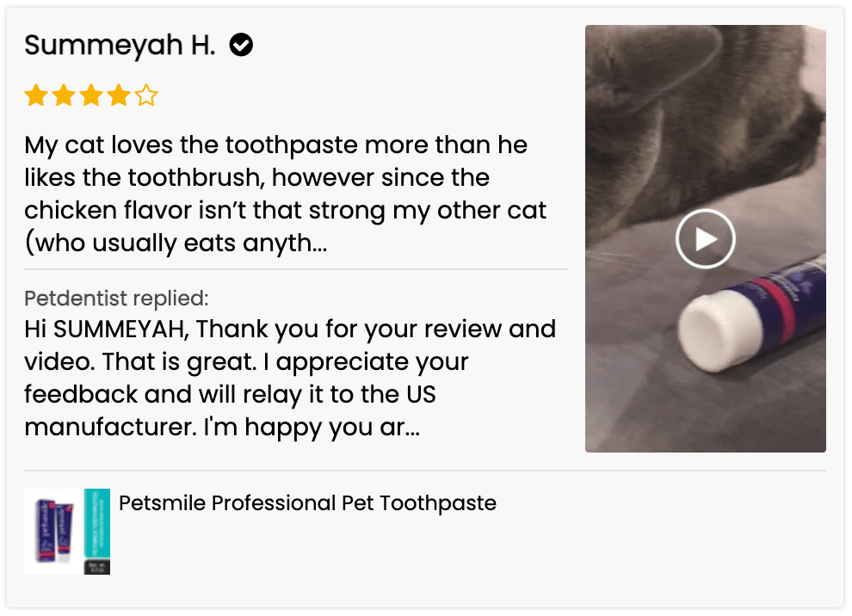
Task: Play the cat toothpaste review video
Action: (x=705, y=238)
